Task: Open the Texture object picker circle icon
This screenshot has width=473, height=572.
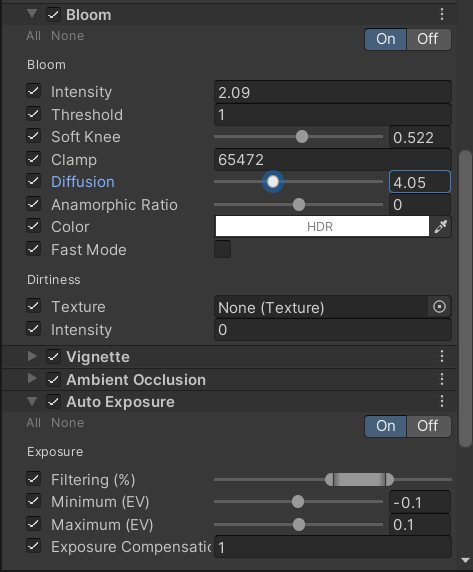Action: (439, 307)
